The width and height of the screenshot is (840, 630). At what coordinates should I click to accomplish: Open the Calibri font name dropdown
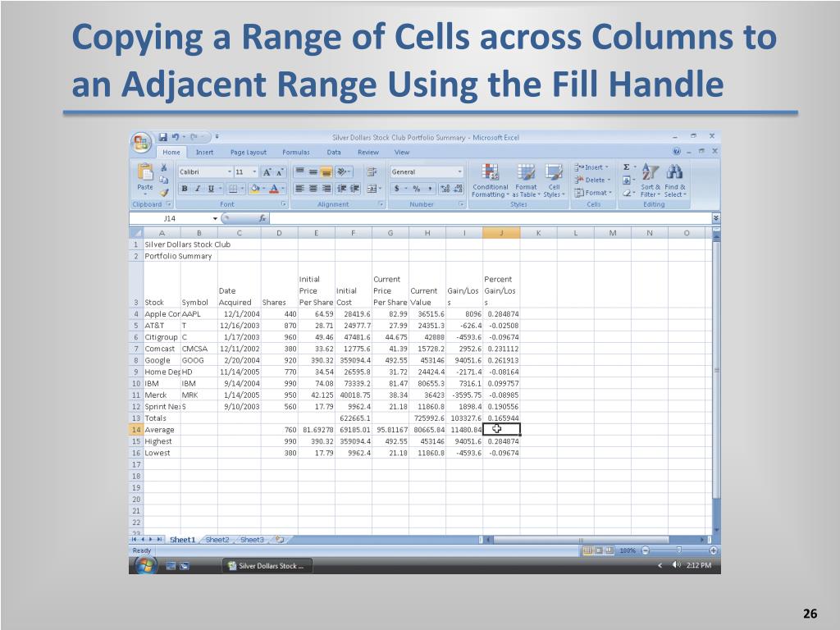pos(230,172)
